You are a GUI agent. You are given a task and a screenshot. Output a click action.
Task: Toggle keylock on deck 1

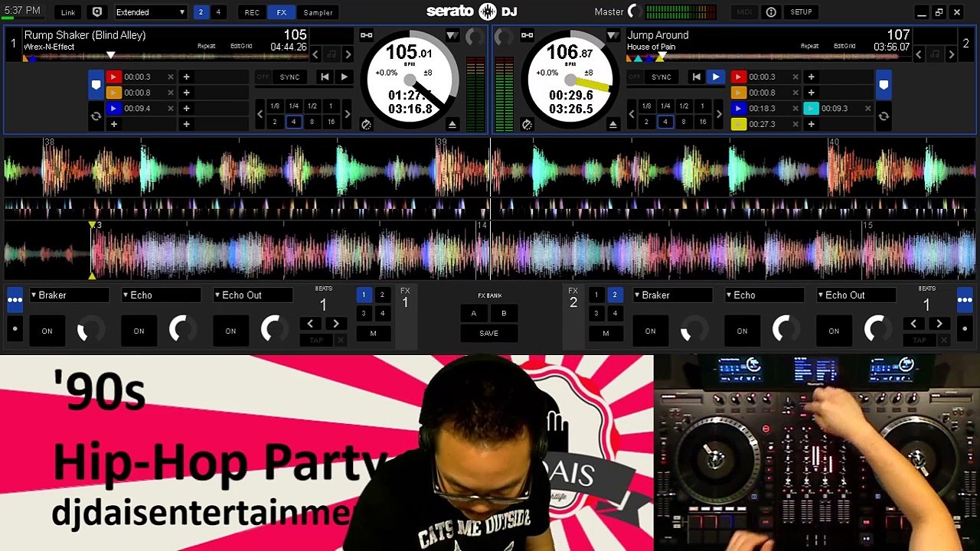366,124
